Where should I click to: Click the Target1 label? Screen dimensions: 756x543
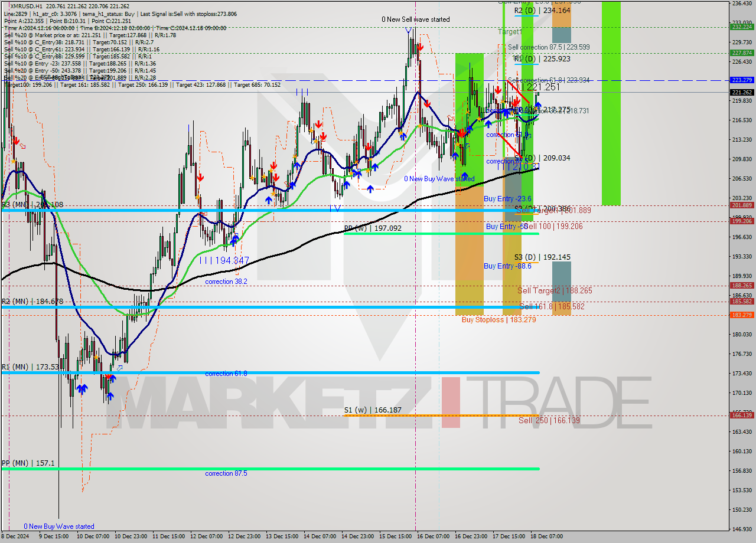point(510,32)
